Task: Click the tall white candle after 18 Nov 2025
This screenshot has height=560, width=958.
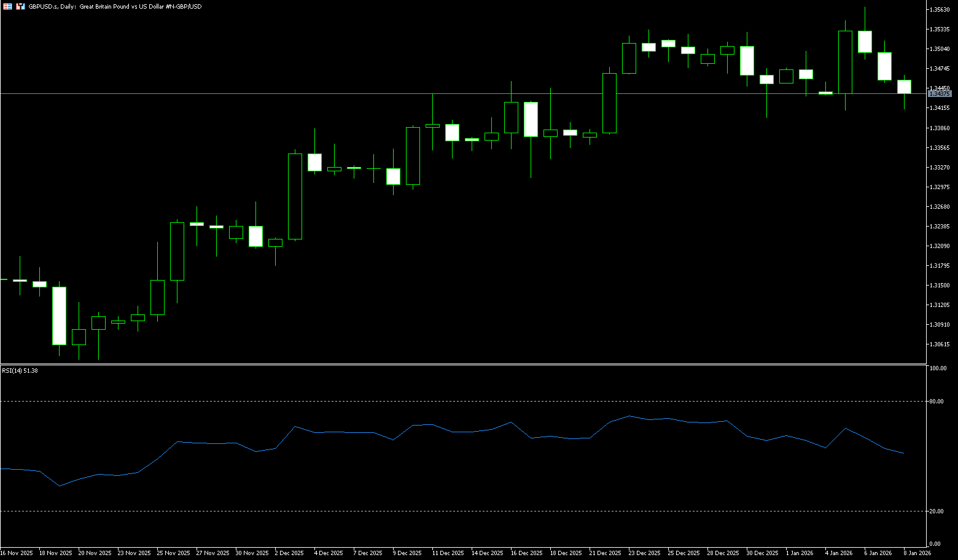Action: tap(59, 316)
